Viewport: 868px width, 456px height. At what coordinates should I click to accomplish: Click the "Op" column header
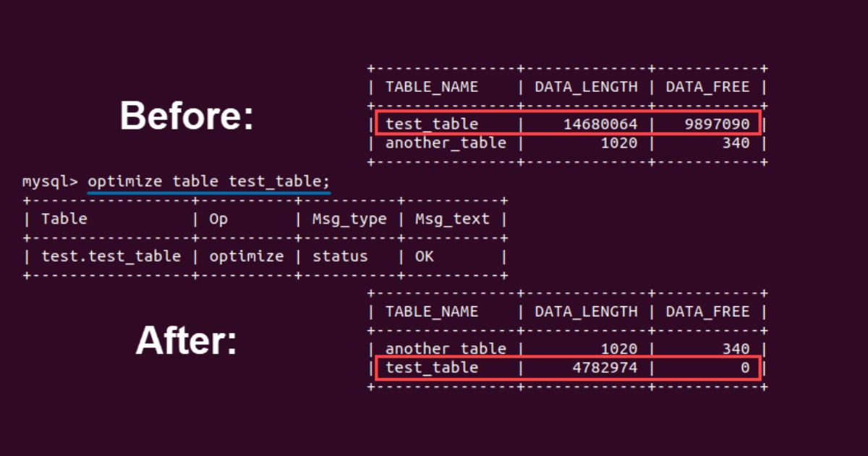(218, 219)
